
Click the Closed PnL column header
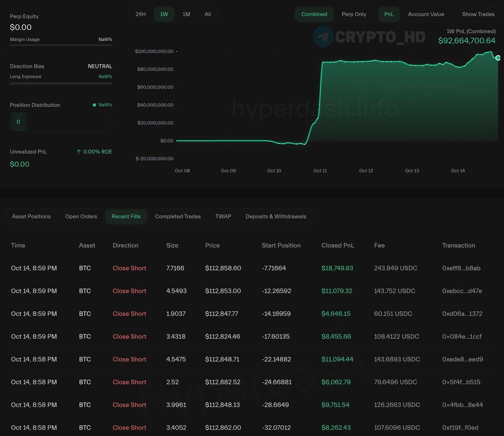pyautogui.click(x=338, y=246)
